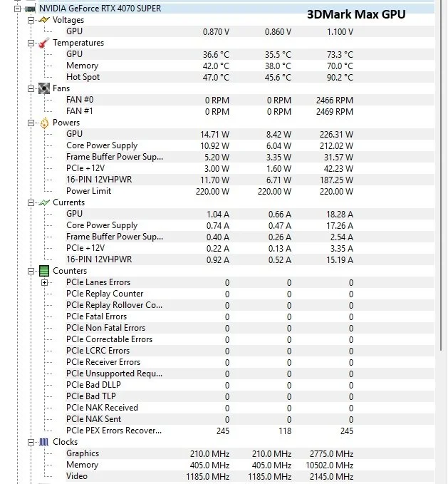This screenshot has width=448, height=484.
Task: Collapse the Fans section
Action: click(31, 88)
